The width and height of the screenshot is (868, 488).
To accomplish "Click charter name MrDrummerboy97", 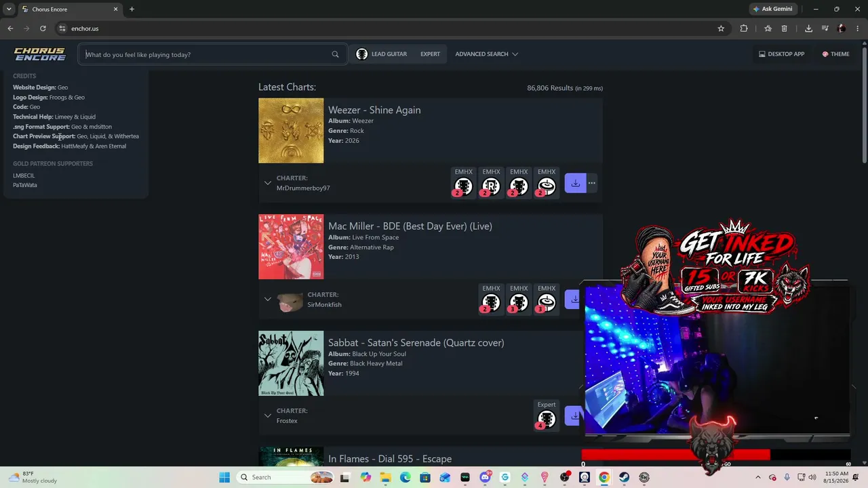I will tap(303, 188).
